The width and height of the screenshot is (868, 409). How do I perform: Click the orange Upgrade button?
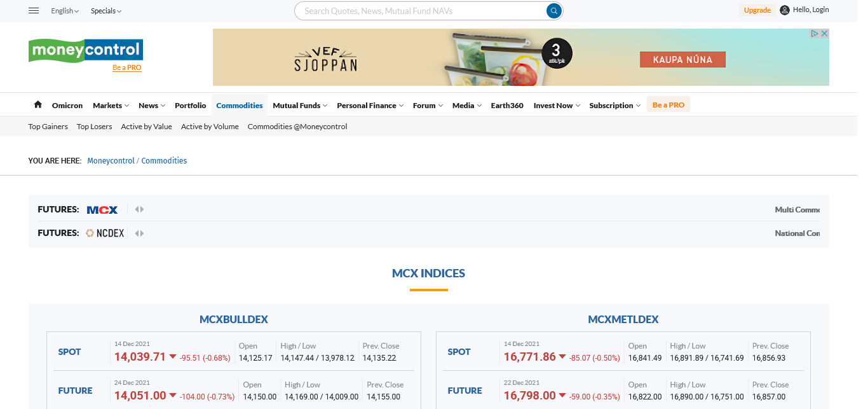[757, 10]
